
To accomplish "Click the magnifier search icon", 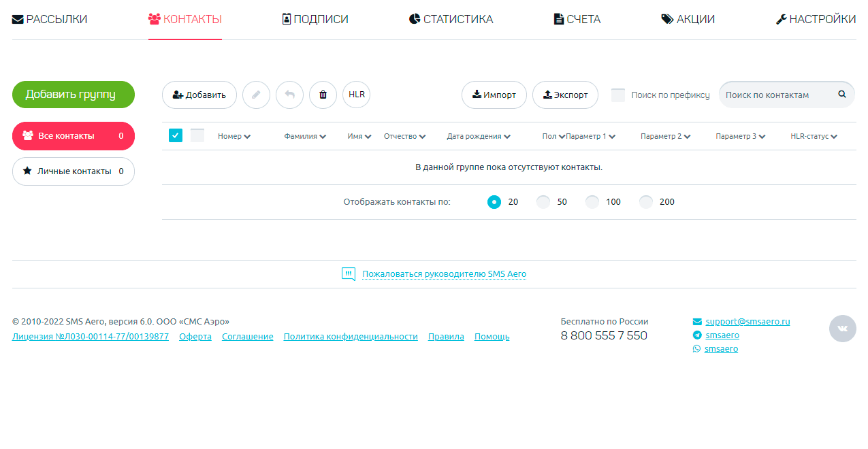I will pyautogui.click(x=841, y=95).
